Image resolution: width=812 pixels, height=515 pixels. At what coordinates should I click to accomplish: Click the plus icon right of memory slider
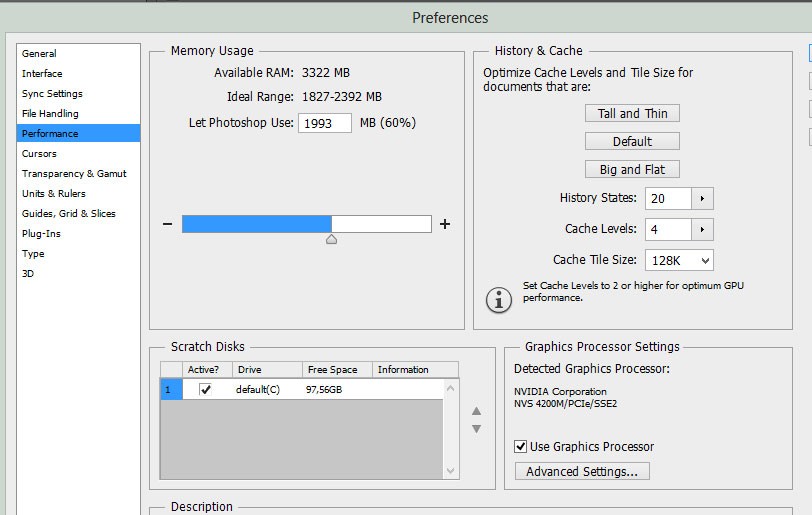pos(445,224)
